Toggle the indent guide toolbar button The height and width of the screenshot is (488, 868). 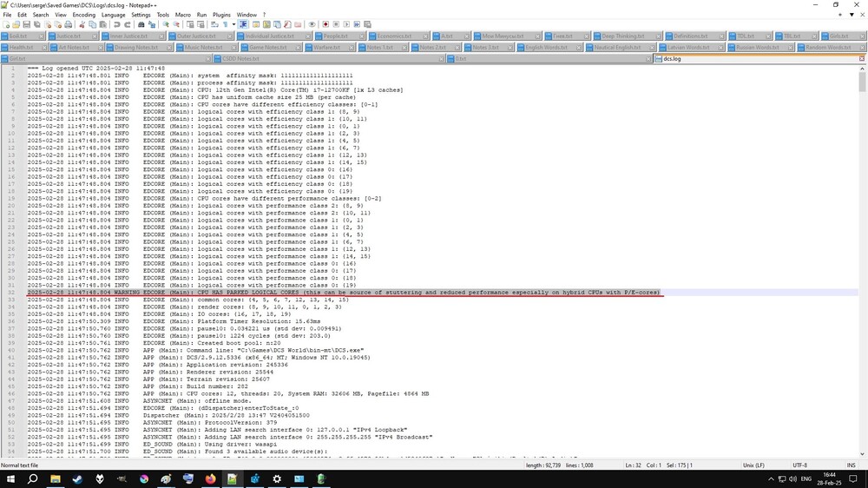click(x=244, y=24)
